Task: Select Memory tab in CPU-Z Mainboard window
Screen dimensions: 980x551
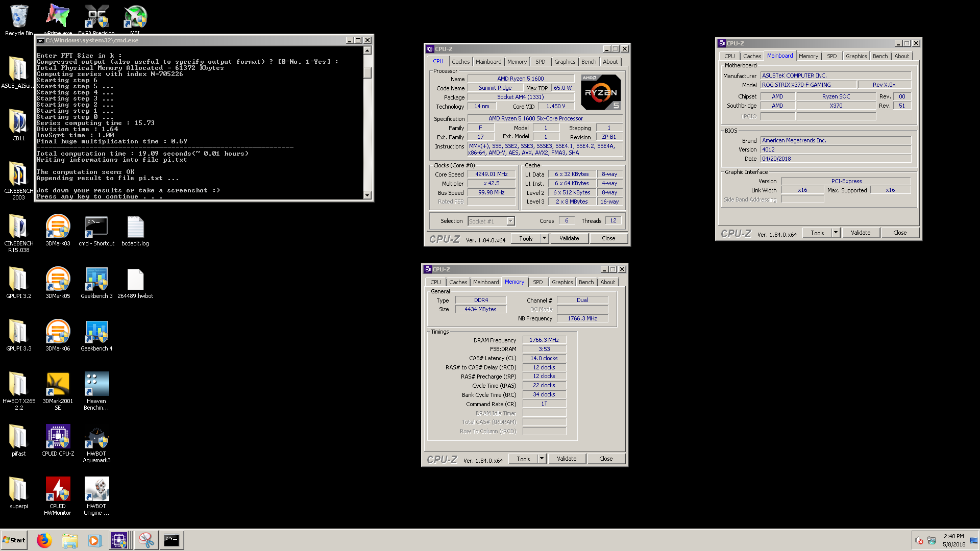Action: click(x=808, y=56)
